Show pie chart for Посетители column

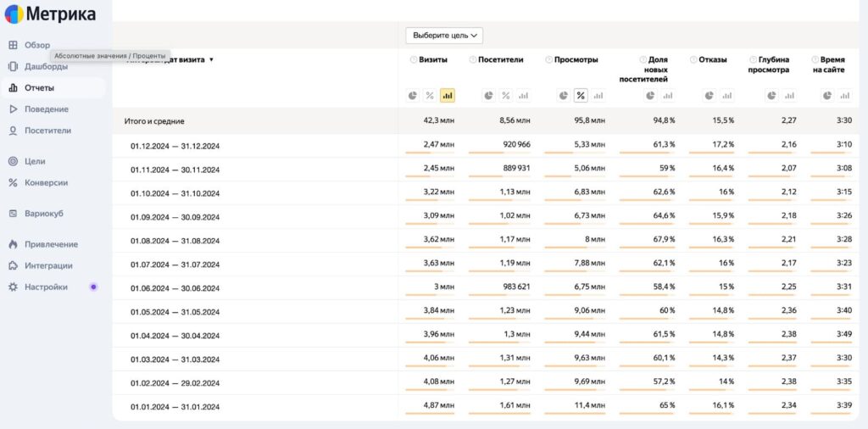coord(488,96)
